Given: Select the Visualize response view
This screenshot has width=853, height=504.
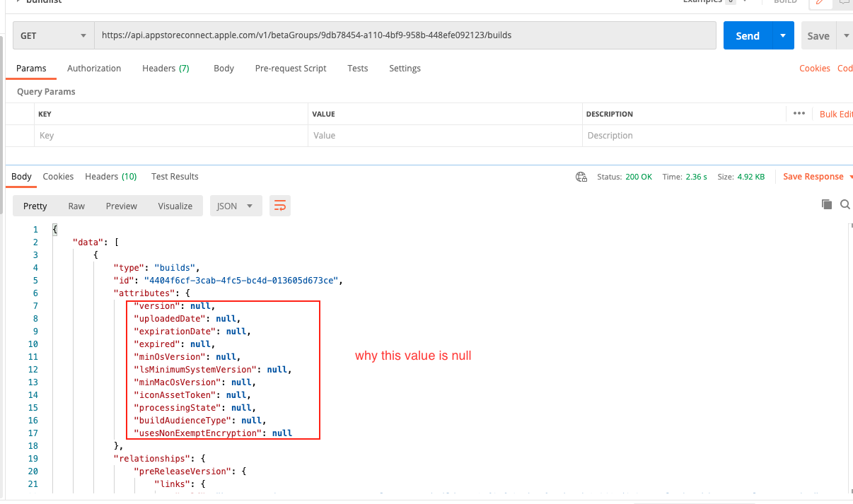Looking at the screenshot, I should pyautogui.click(x=175, y=206).
